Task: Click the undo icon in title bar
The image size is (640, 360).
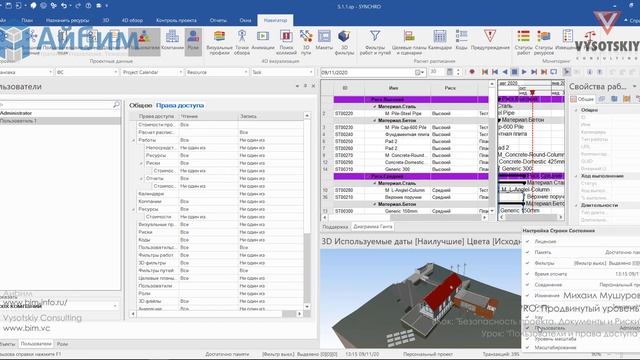Action: 64,6
